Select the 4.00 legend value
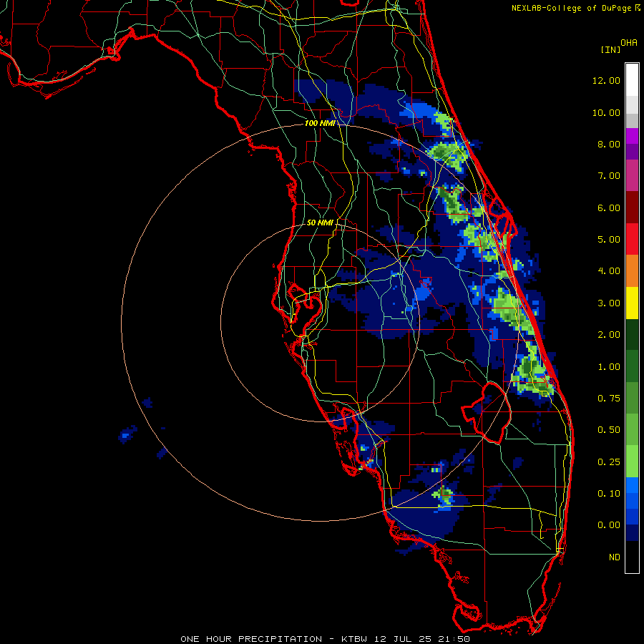 pyautogui.click(x=609, y=271)
